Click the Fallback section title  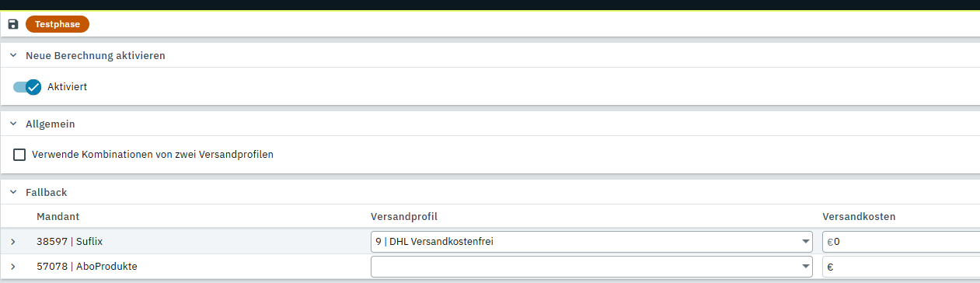pos(47,191)
